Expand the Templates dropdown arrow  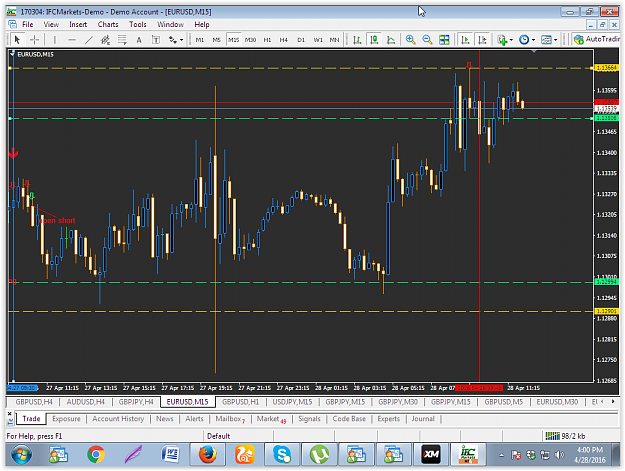(555, 40)
